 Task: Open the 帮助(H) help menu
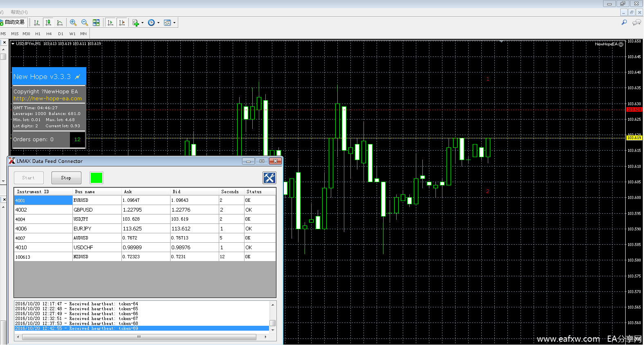19,12
